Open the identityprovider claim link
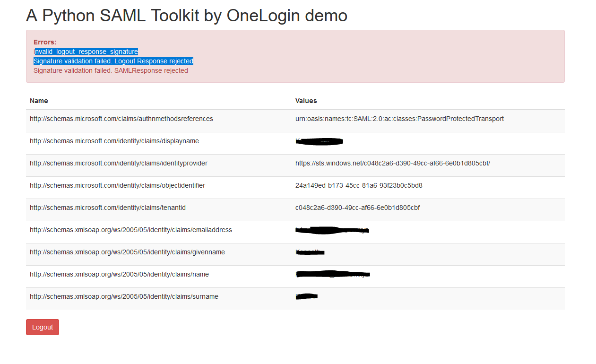Screen dimensions: 596x364 [119, 163]
